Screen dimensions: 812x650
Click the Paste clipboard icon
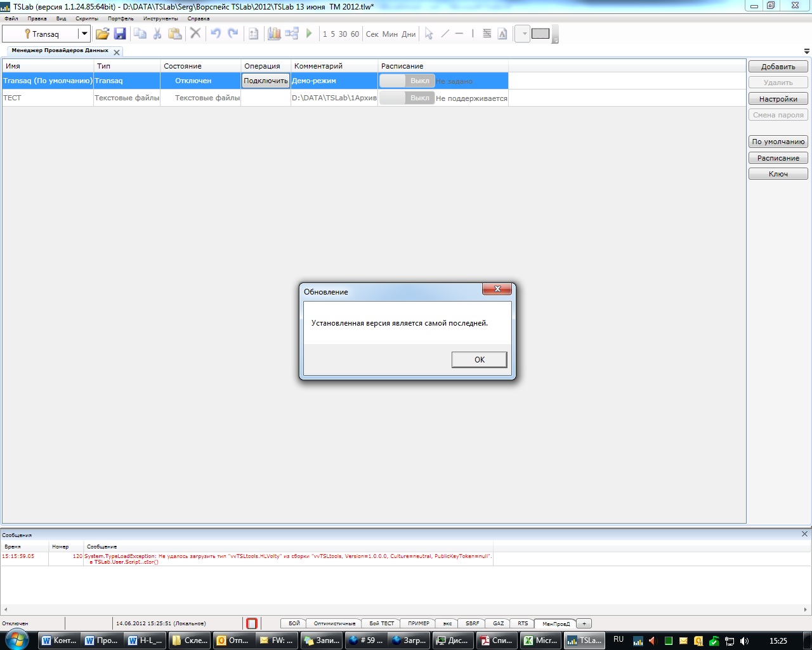pos(175,34)
